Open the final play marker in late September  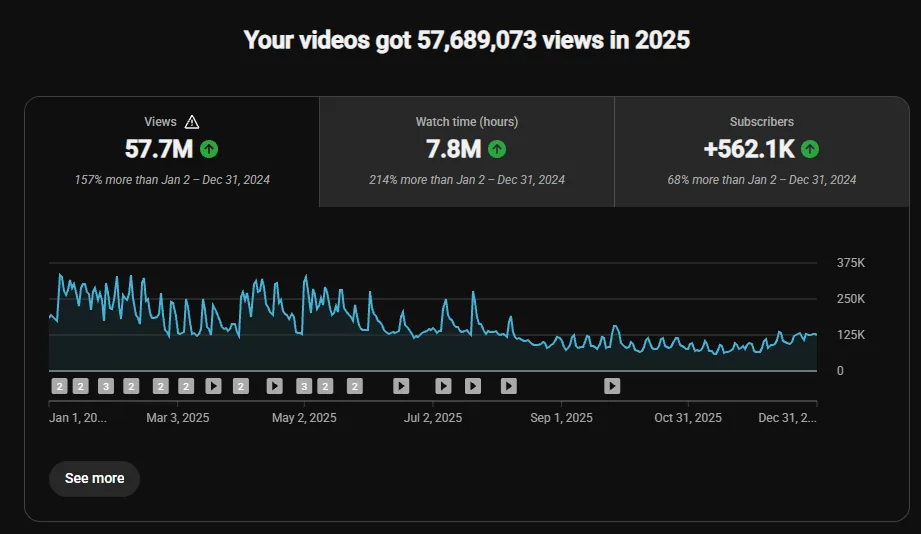[612, 386]
